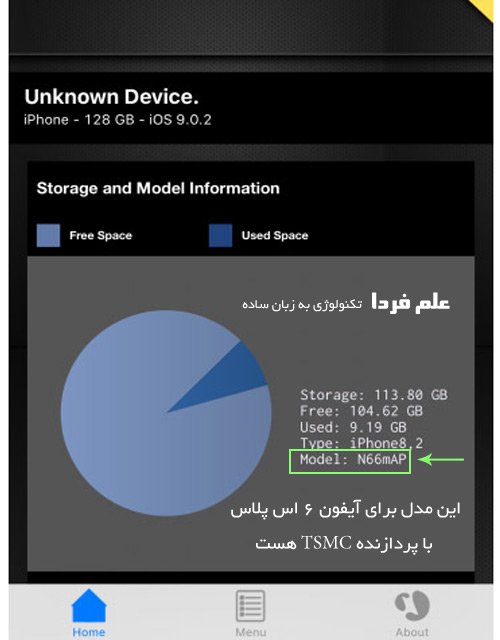This screenshot has width=500, height=640.
Task: Click the Used: 9.19 GB line
Action: click(x=353, y=427)
